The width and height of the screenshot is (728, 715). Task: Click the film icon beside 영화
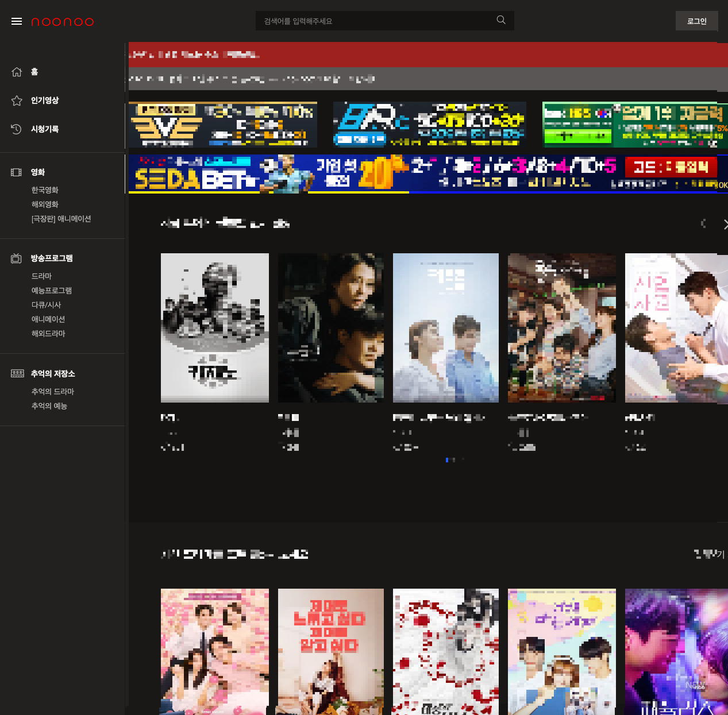click(17, 172)
